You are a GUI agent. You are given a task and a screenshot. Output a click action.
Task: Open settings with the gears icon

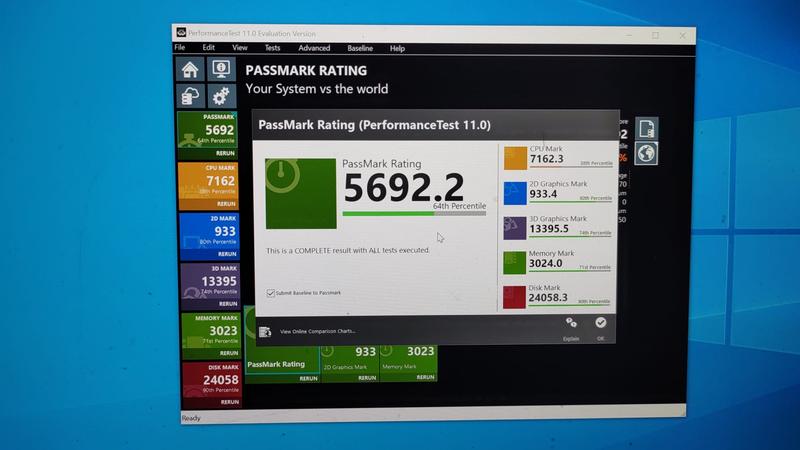pos(220,96)
